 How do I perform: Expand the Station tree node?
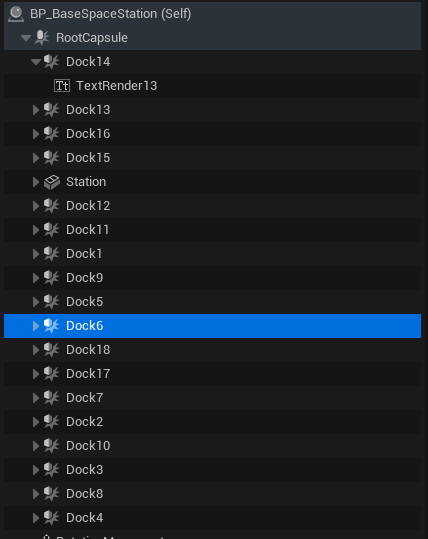tap(36, 182)
